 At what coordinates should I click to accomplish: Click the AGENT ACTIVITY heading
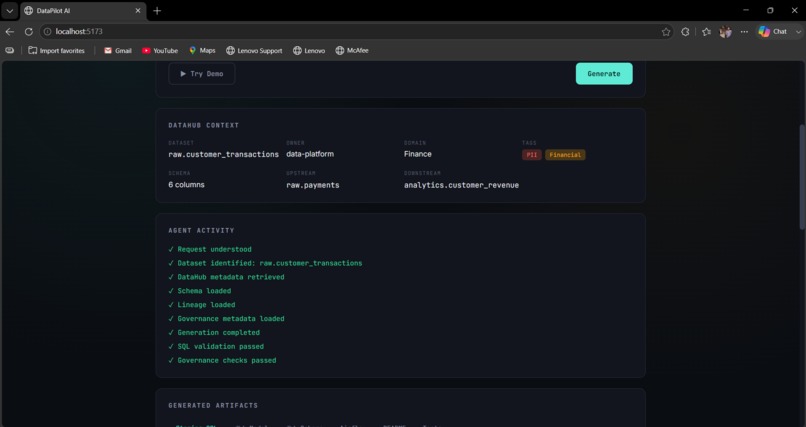(201, 231)
